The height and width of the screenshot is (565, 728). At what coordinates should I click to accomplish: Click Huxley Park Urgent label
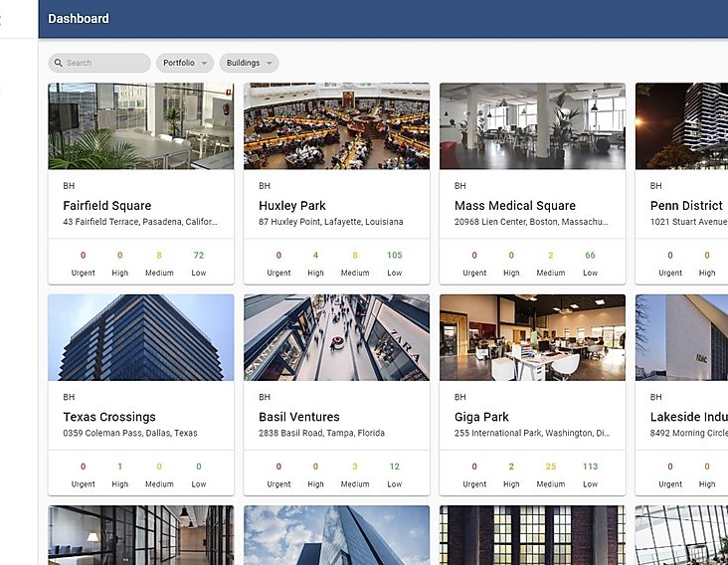pyautogui.click(x=278, y=273)
